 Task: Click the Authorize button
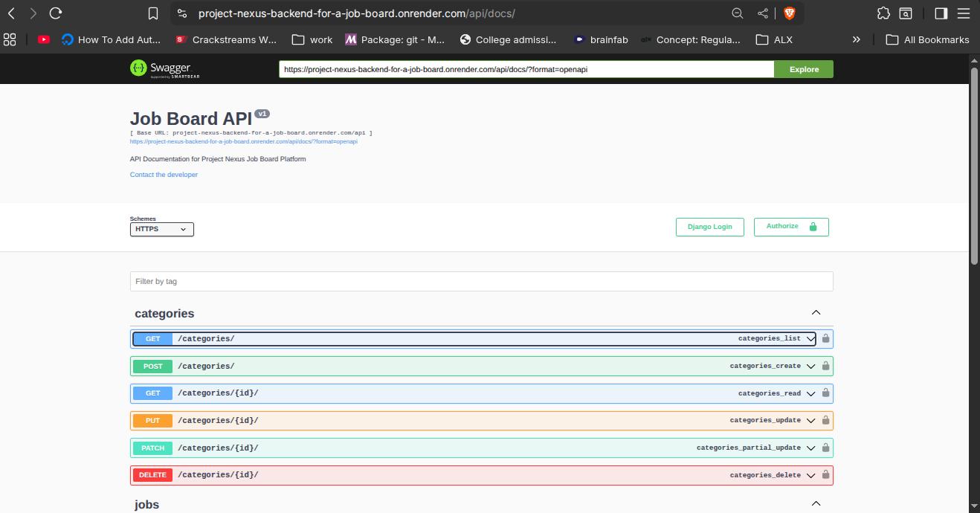point(790,227)
